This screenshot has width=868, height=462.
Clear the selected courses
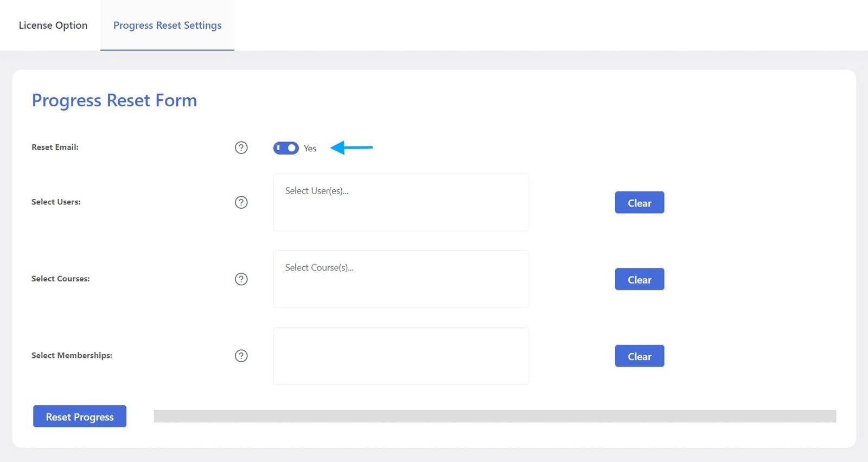coord(640,279)
